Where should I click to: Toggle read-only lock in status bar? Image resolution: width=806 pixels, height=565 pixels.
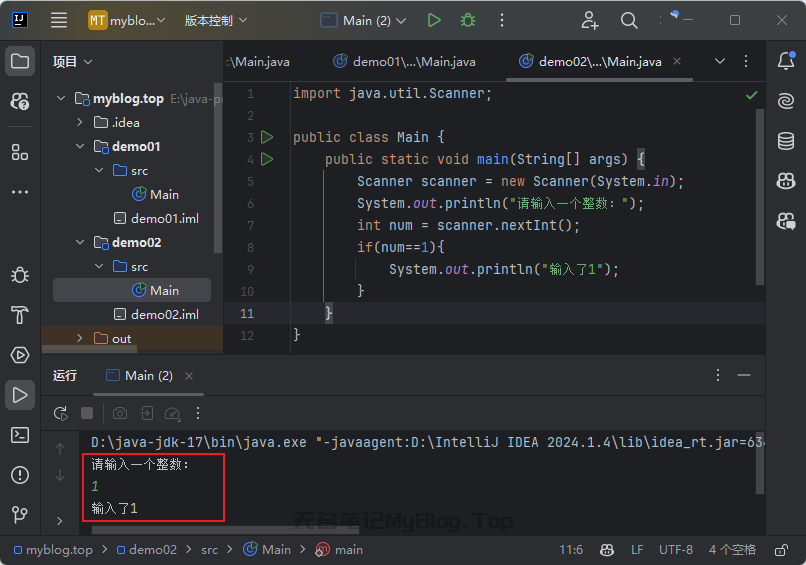click(x=781, y=550)
